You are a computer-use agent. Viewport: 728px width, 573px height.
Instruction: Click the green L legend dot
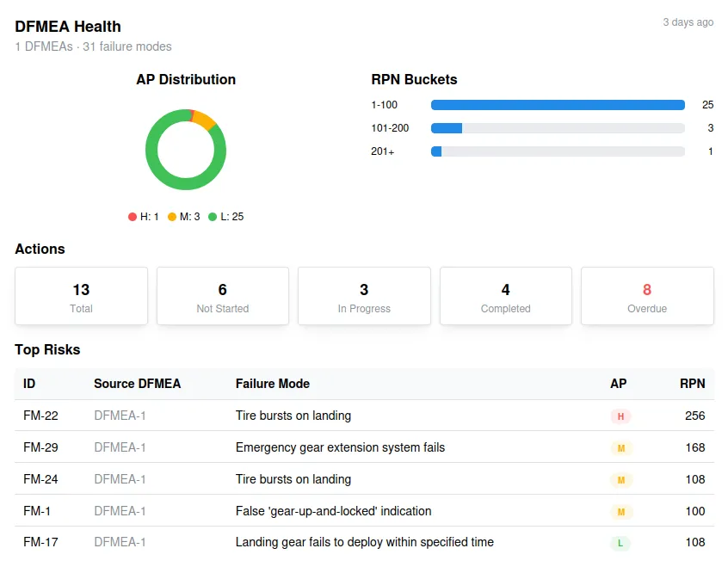(213, 217)
